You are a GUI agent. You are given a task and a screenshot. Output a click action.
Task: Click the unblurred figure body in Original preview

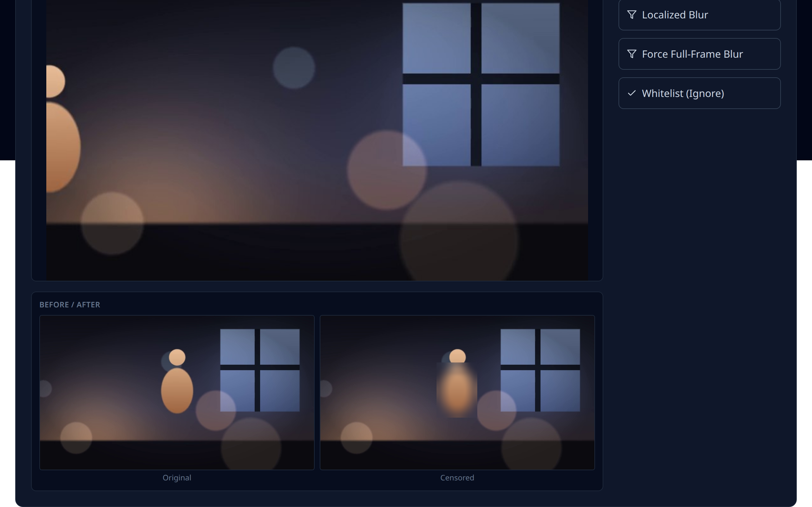177,391
